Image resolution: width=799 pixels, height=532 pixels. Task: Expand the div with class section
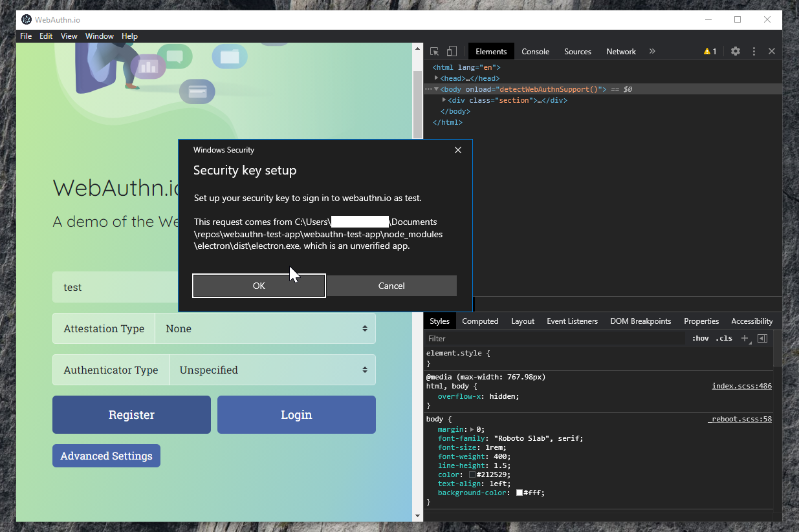click(444, 100)
